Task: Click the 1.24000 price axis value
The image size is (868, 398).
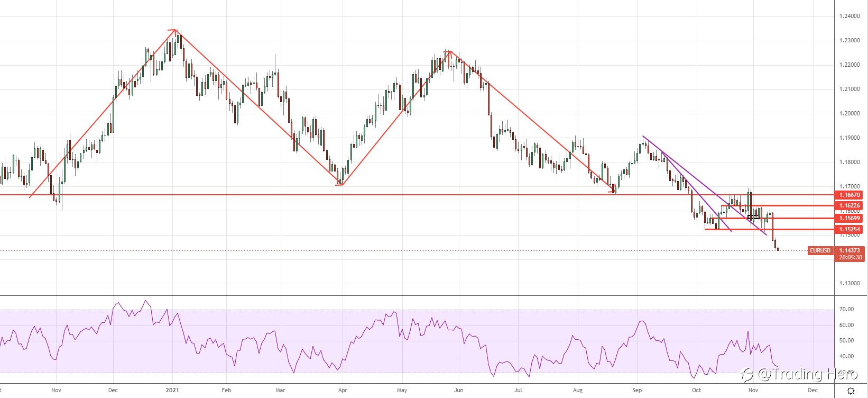Action: pos(849,16)
